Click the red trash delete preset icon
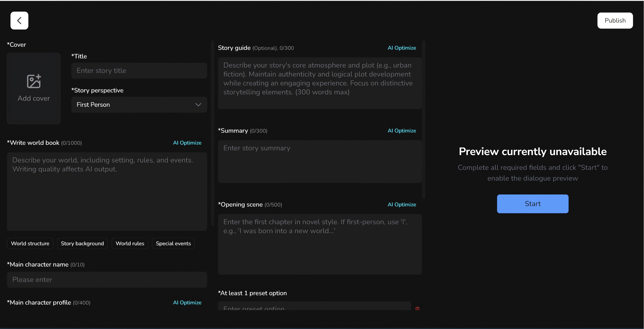The height and width of the screenshot is (329, 644). (417, 308)
